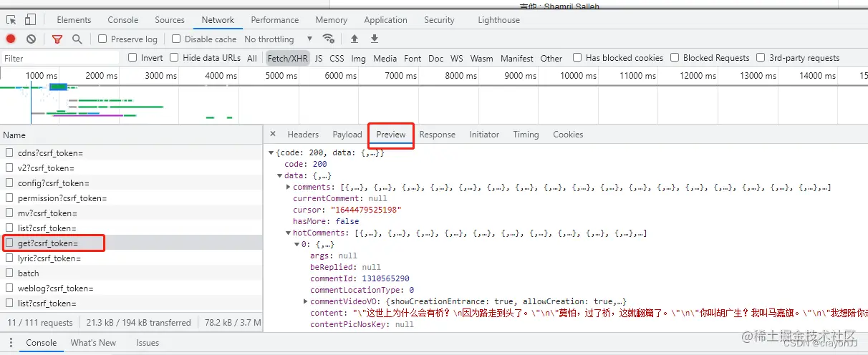
Task: Check the box beside get?csrf_token= request
Action: pos(9,243)
